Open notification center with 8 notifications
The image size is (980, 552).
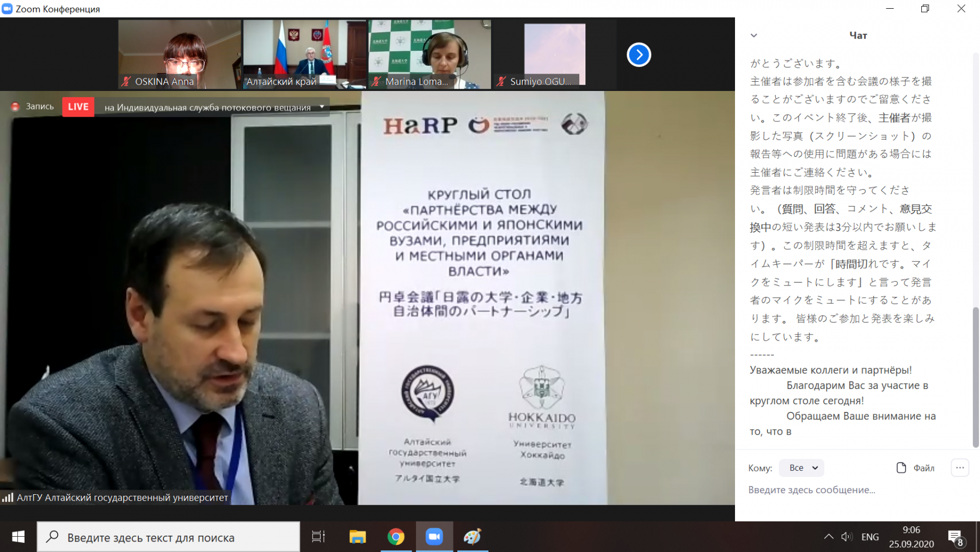click(956, 538)
